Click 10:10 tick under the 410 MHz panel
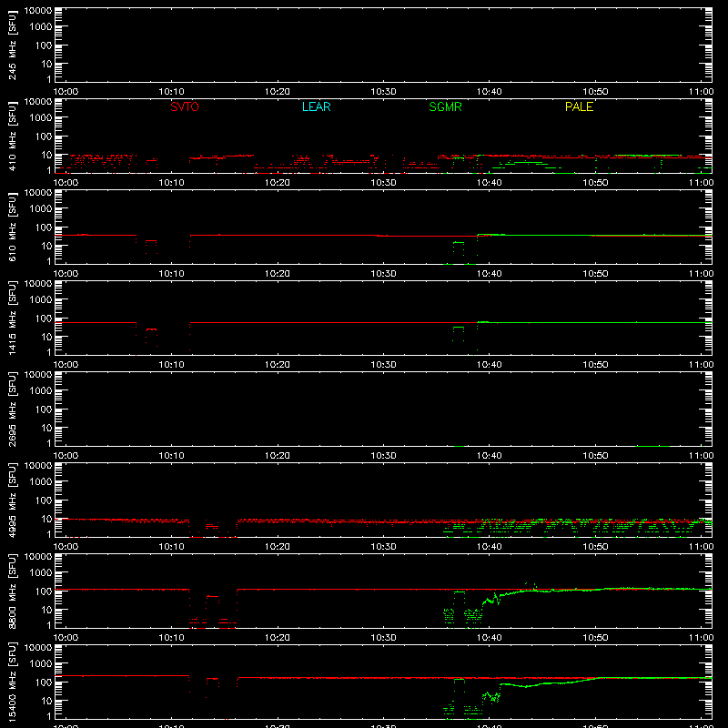Screen dimensions: 728x728 (171, 183)
